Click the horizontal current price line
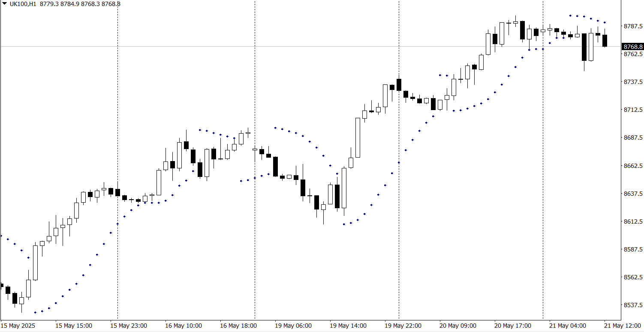Image resolution: width=644 pixels, height=332 pixels. [300, 46]
